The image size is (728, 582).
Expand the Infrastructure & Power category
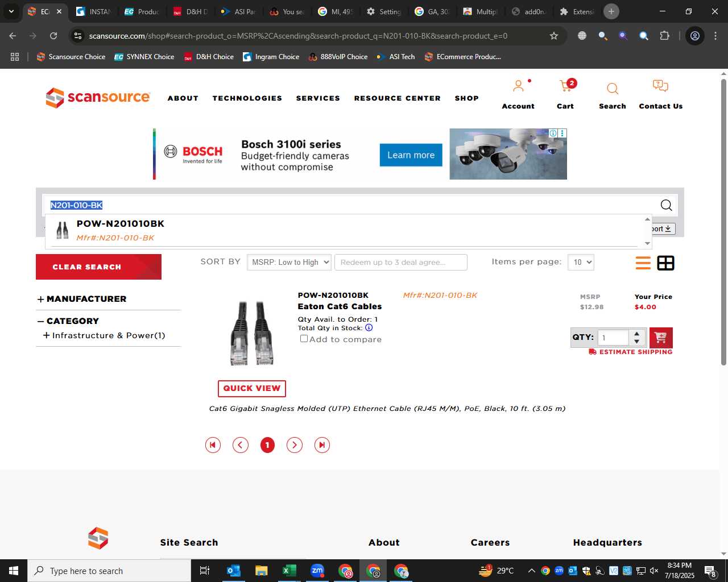(x=47, y=335)
